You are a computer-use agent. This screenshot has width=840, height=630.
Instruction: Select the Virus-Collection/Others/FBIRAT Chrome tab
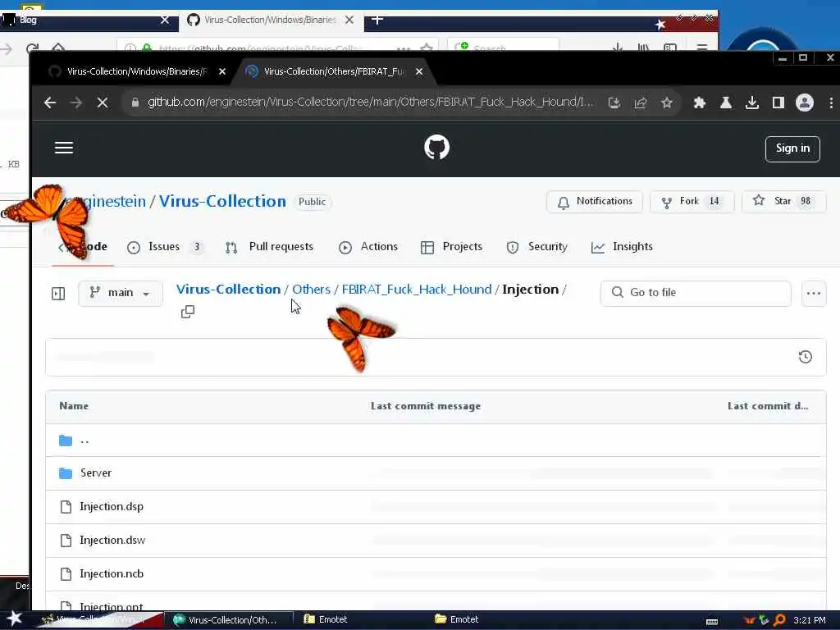(x=335, y=71)
